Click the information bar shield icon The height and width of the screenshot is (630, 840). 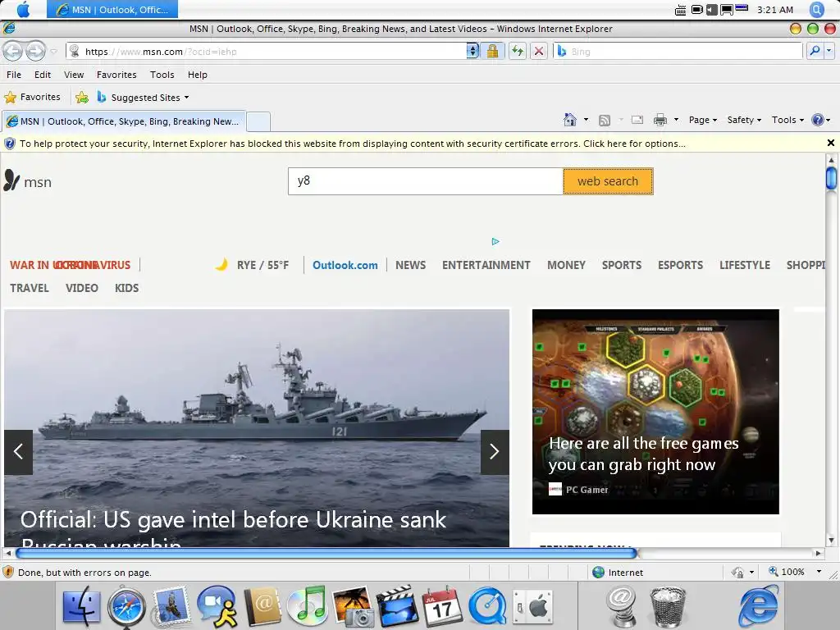(x=10, y=144)
